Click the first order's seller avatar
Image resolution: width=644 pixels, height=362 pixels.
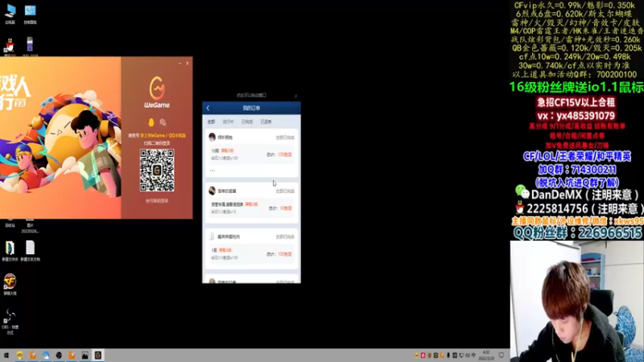(212, 137)
